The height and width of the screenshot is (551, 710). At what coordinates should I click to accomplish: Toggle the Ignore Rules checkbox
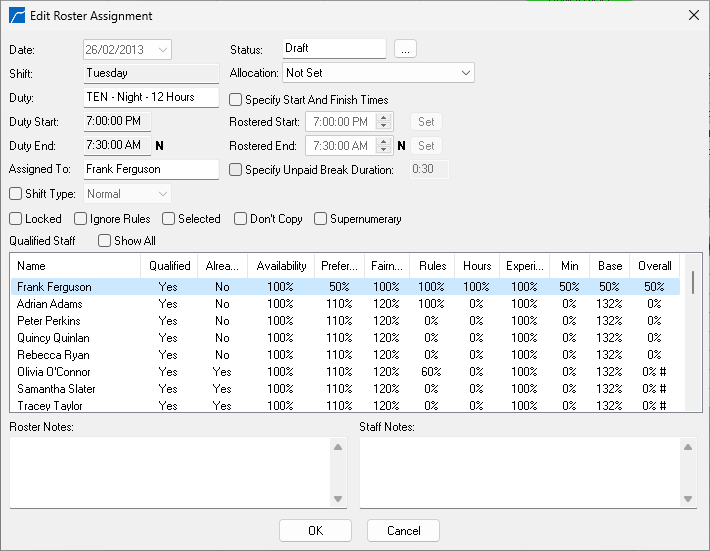(x=81, y=219)
